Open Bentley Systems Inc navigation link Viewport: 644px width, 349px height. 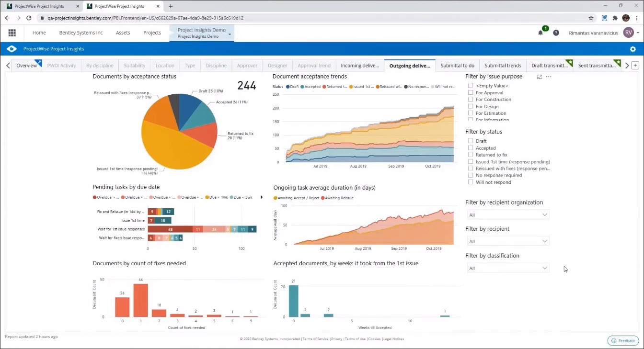click(x=81, y=33)
